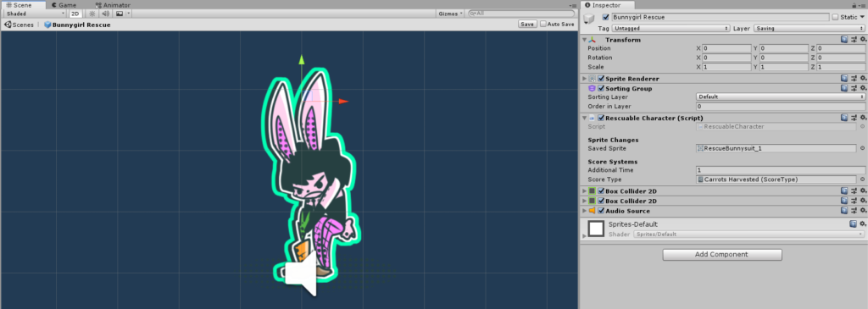This screenshot has height=309, width=868.
Task: Open Sprite Renderer help book icon
Action: tap(844, 79)
